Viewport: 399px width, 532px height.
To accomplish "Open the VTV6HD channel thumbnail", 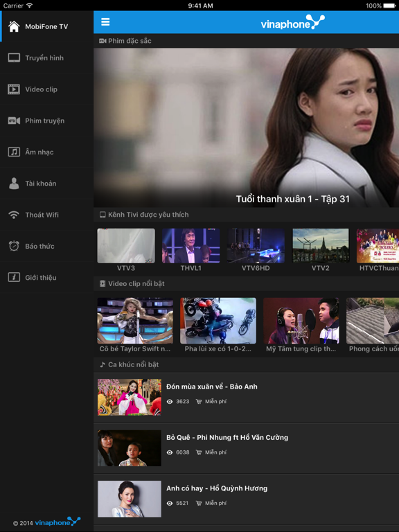I will tap(256, 246).
